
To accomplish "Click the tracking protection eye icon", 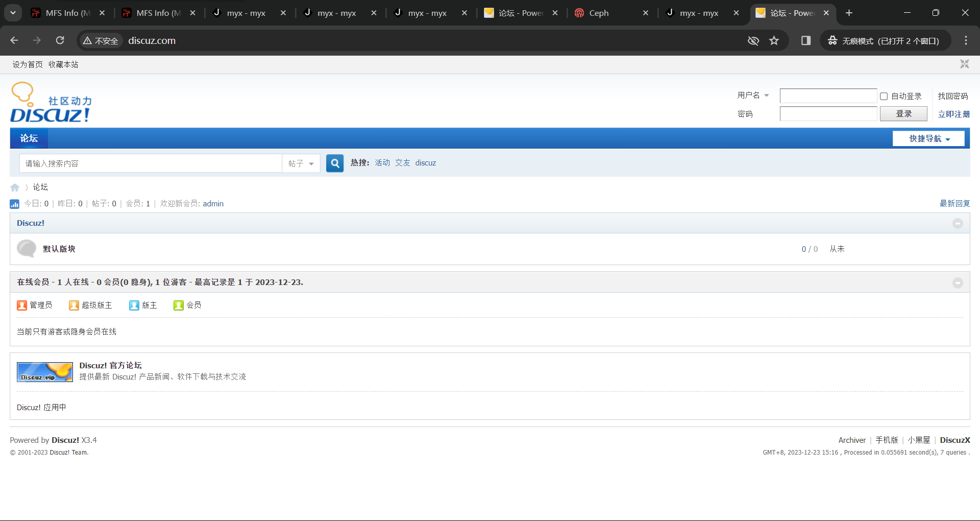I will coord(753,40).
